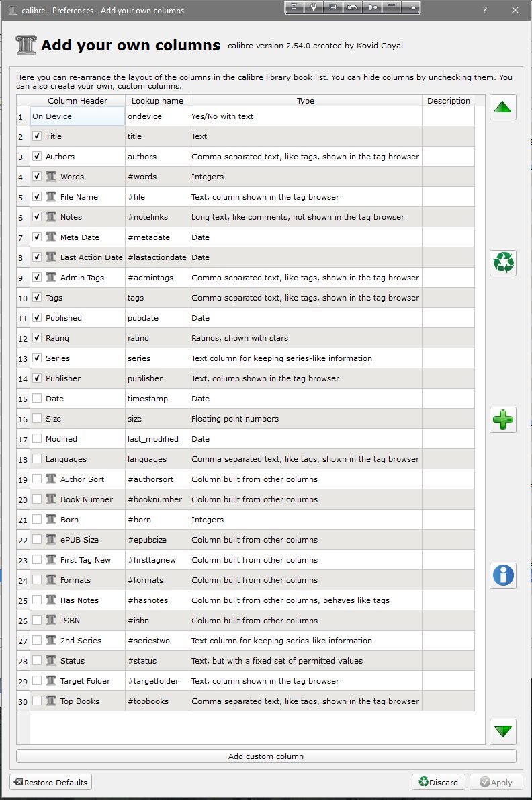Click the #notelinks lookup name cell

coord(157,217)
